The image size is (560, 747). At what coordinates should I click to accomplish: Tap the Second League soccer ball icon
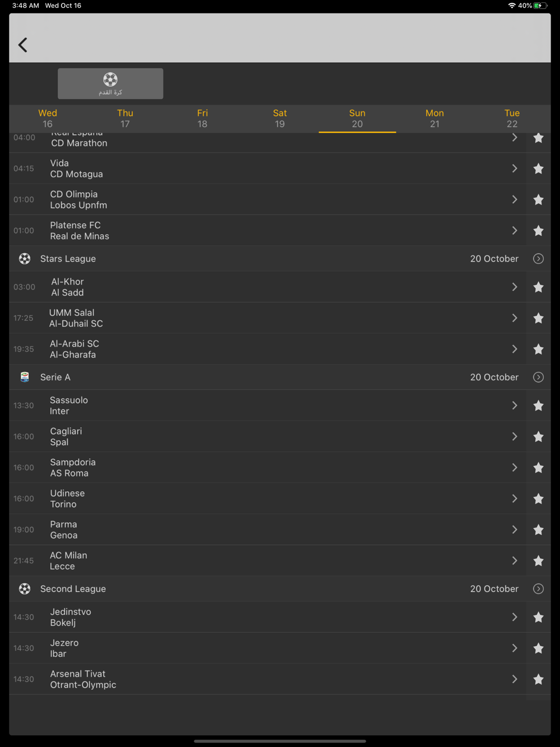tap(25, 589)
